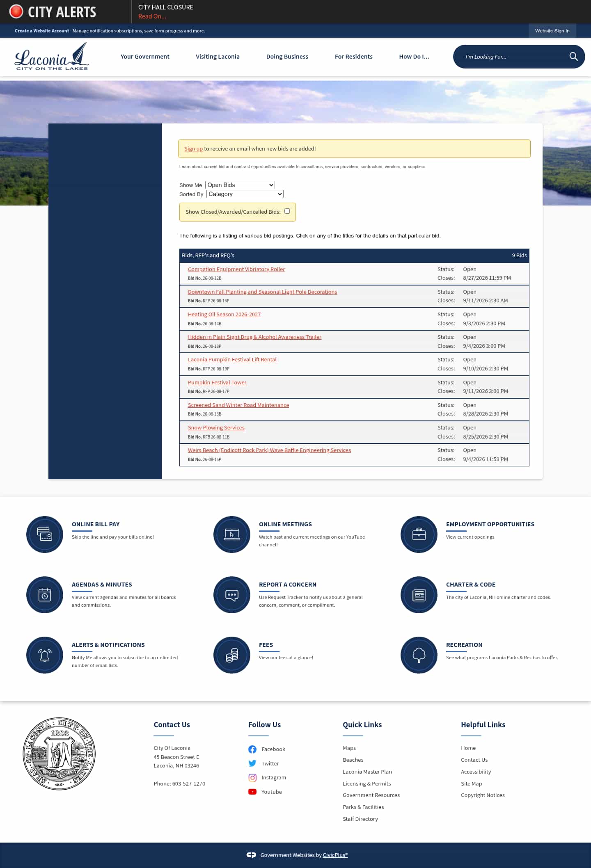Open the Beaches quick link
591x868 pixels.
click(353, 760)
